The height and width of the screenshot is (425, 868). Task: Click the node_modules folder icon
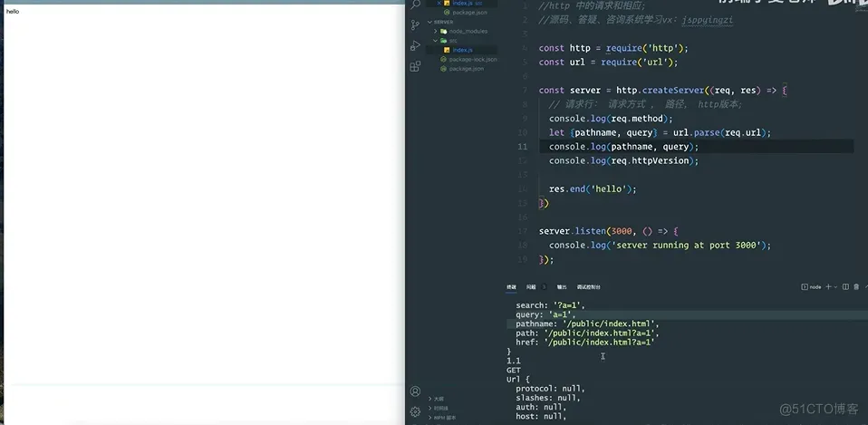tap(443, 31)
